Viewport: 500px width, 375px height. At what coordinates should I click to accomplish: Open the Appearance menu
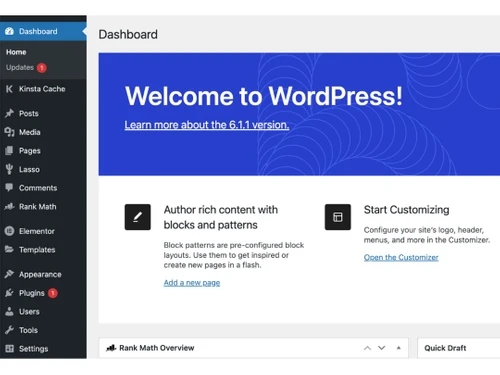click(x=43, y=274)
